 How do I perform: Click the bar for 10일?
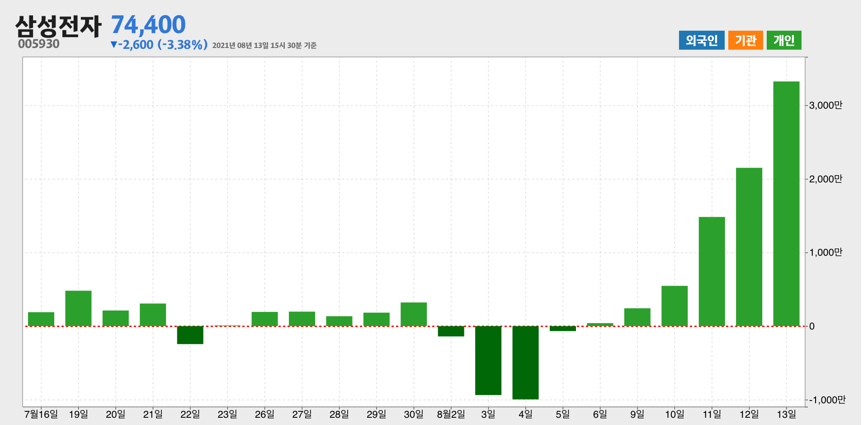(675, 306)
